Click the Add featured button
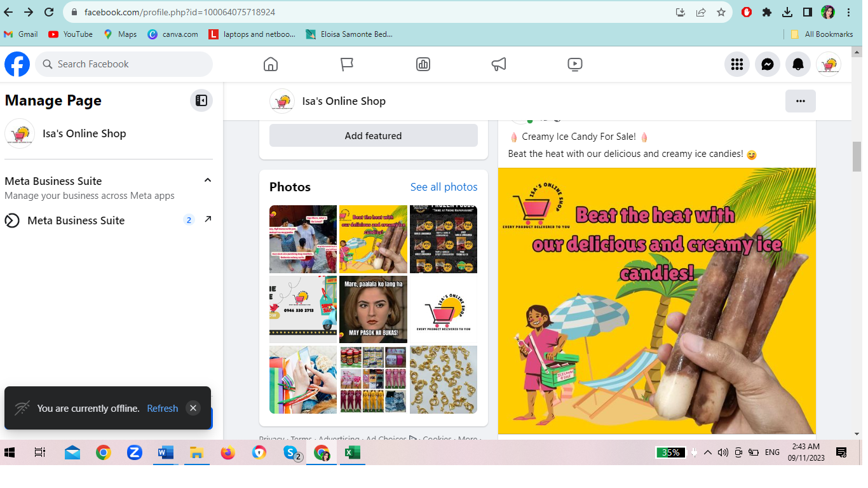868x488 pixels. point(374,135)
